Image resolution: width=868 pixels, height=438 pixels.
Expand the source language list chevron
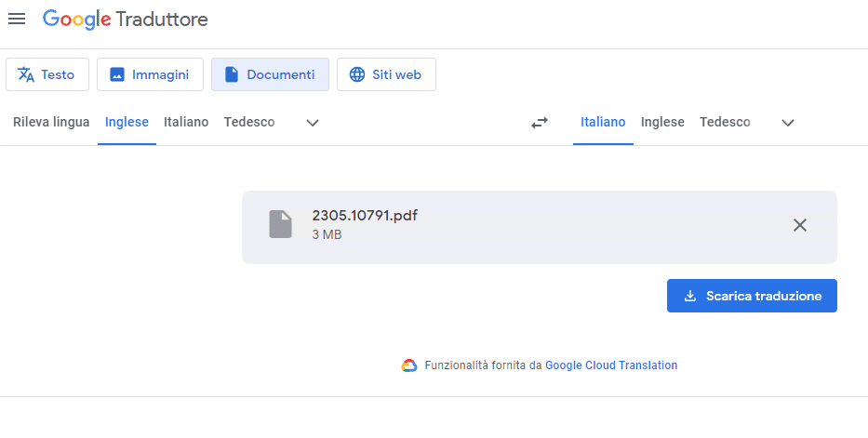point(313,122)
